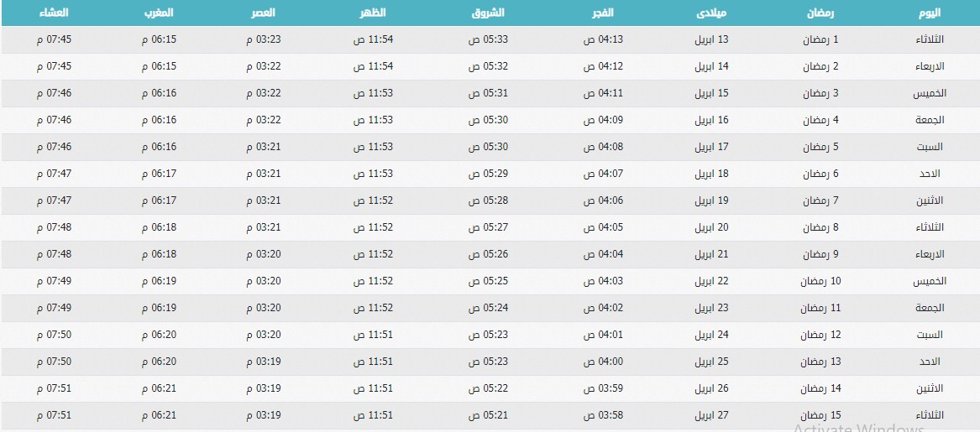
Task: Click the الفجر column header
Action: [x=603, y=13]
